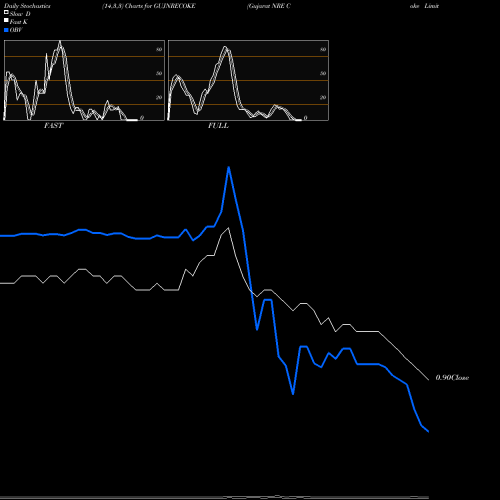500x500 pixels.
Task: Click the 'FULL' chart caption
Action: (218, 126)
